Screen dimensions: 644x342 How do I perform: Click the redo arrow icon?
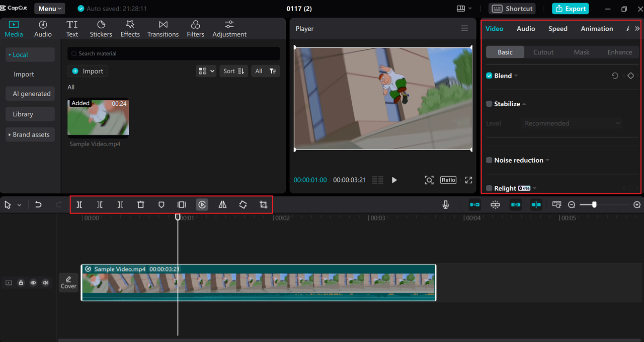pos(59,204)
